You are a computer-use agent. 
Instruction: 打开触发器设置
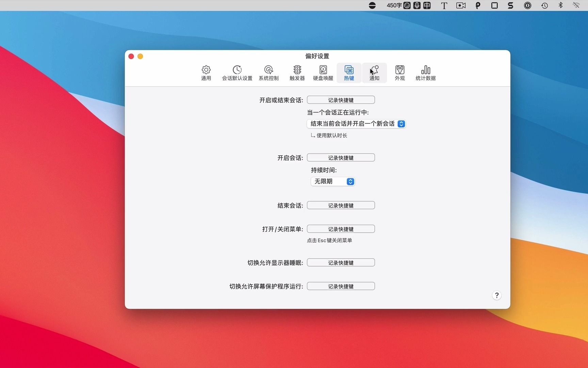297,73
